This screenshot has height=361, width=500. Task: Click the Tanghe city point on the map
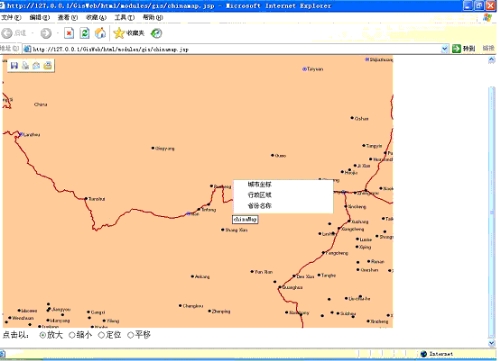319,275
